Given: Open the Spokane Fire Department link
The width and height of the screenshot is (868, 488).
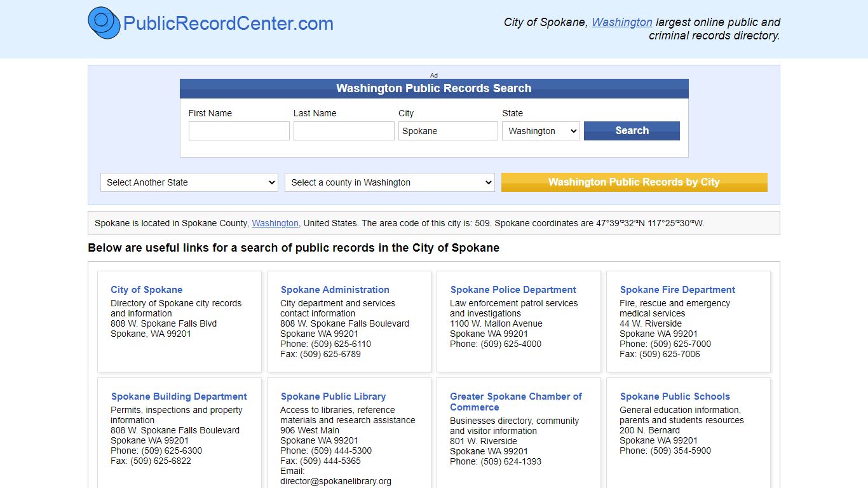Looking at the screenshot, I should click(x=677, y=290).
